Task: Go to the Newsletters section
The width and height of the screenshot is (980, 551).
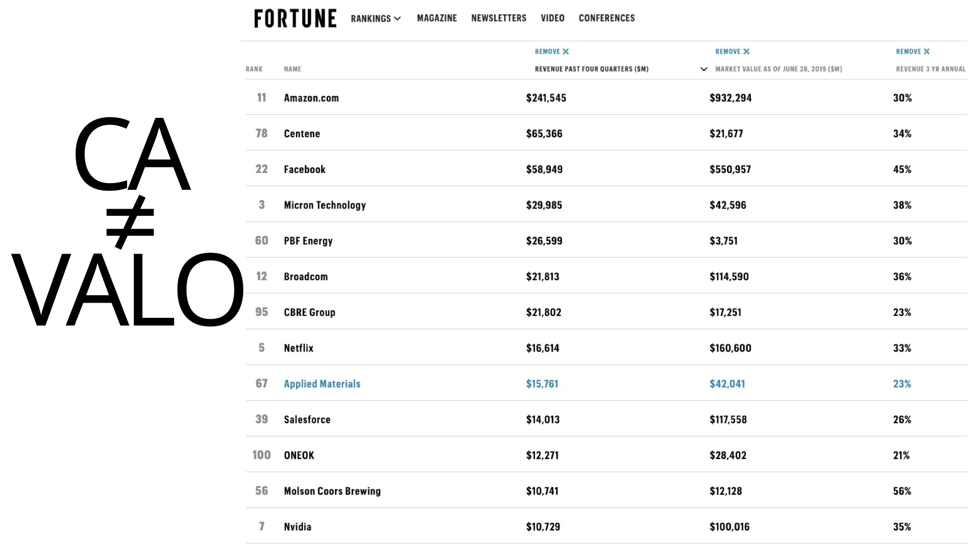Action: coord(499,18)
